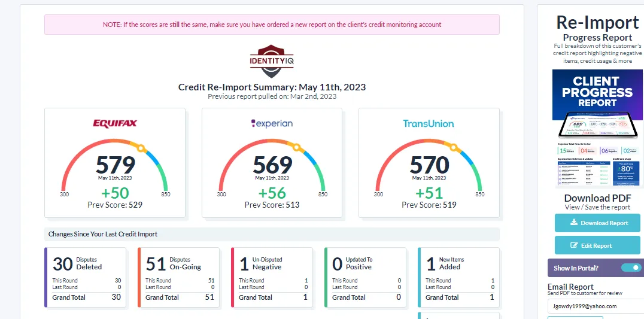Viewport: 644px width, 319px height.
Task: Click the email address input field
Action: point(596,306)
